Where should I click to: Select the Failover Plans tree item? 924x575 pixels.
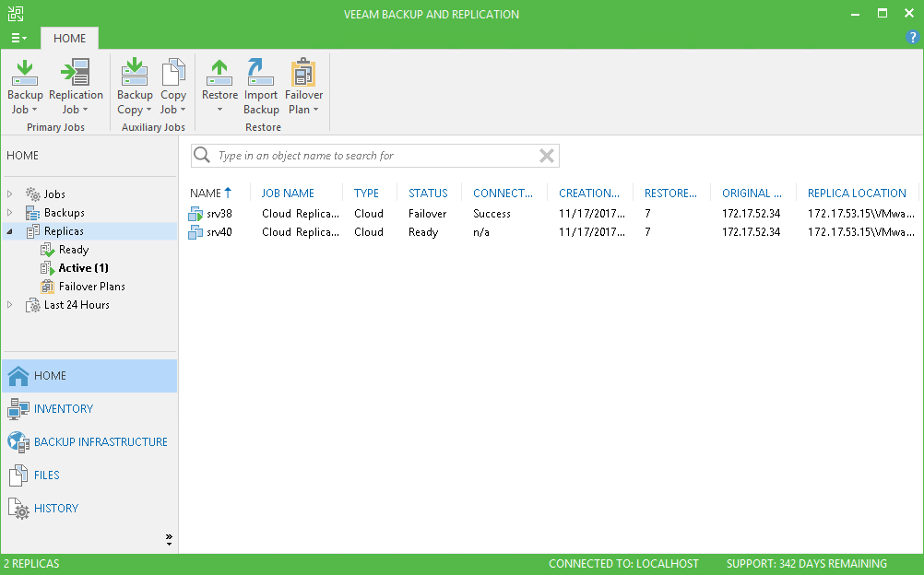(x=92, y=287)
